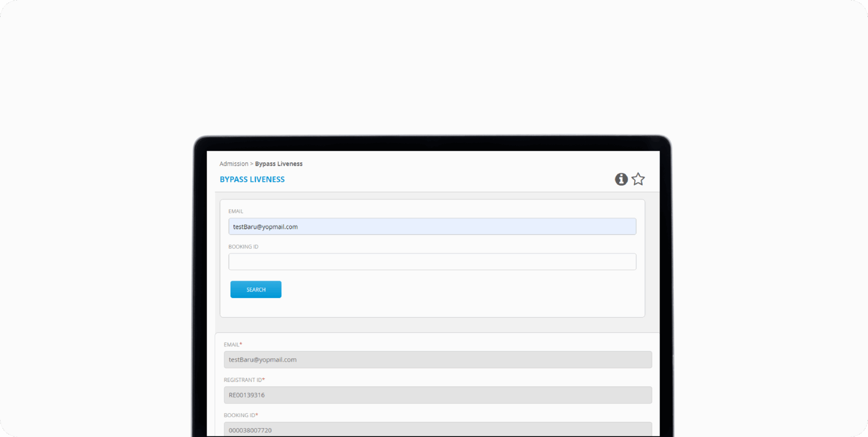Focus the Email search field containing testBaru@yopmail.com
The image size is (868, 437).
click(432, 227)
